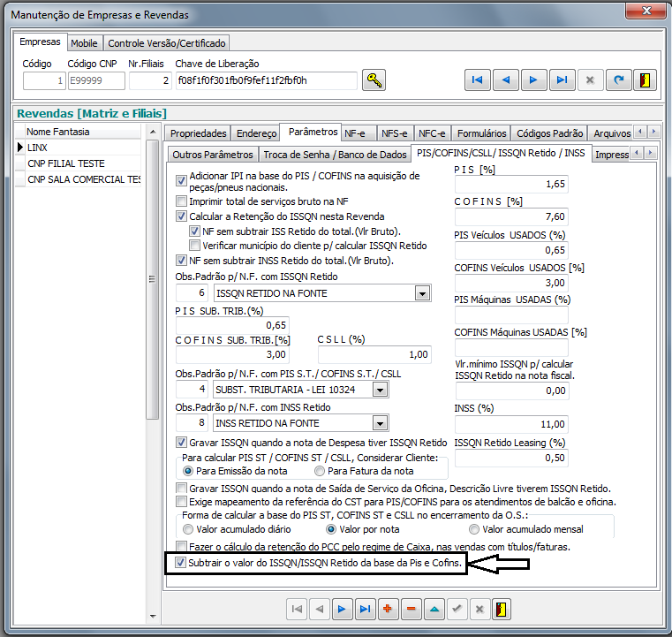Toggle Gravar ISSQN quando nota de Despesa checkbox
Viewport: 672px width, 637px height.
tap(181, 442)
